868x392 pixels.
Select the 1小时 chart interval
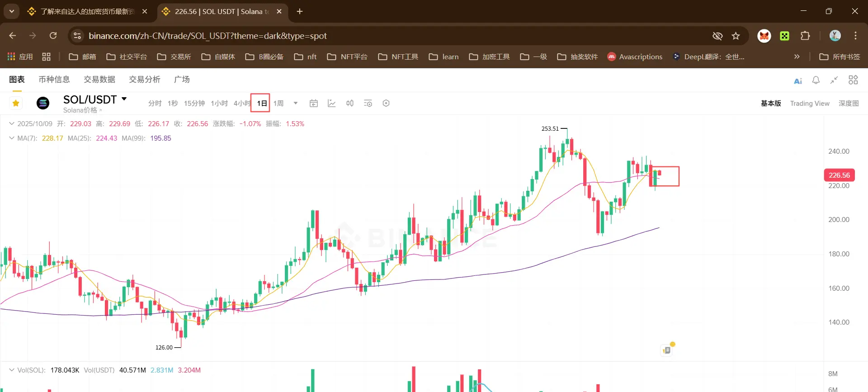[x=219, y=104]
